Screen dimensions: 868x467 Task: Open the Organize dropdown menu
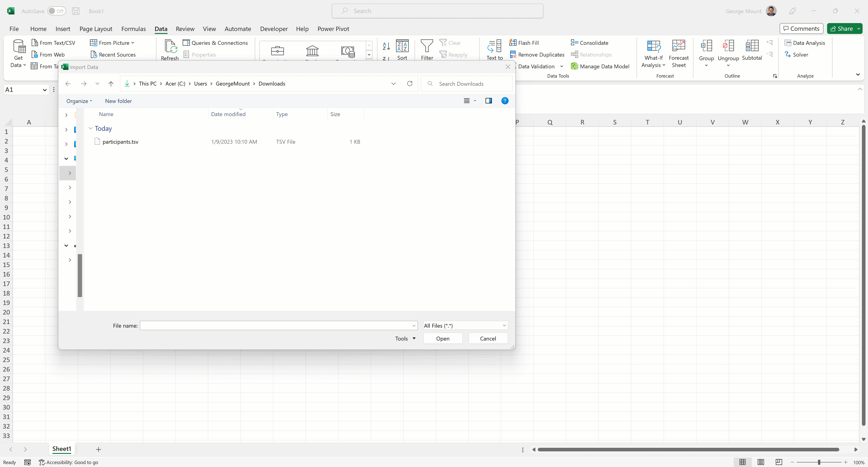coord(79,101)
